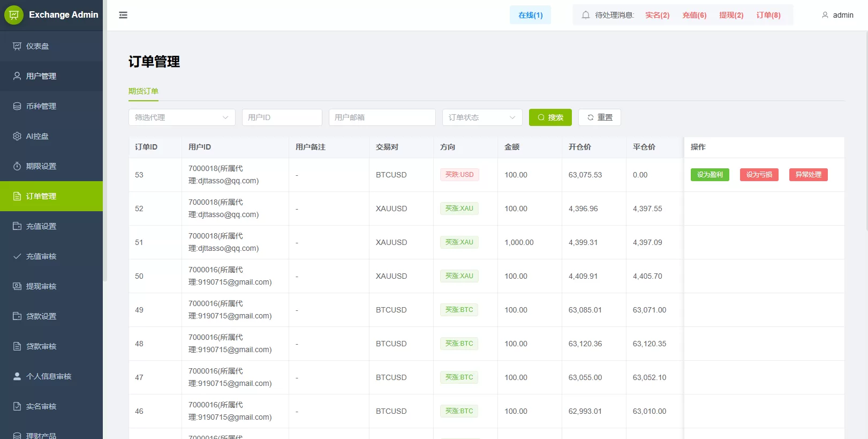Toggle the hamburger menu collapse icon
The height and width of the screenshot is (439, 868).
(x=123, y=15)
